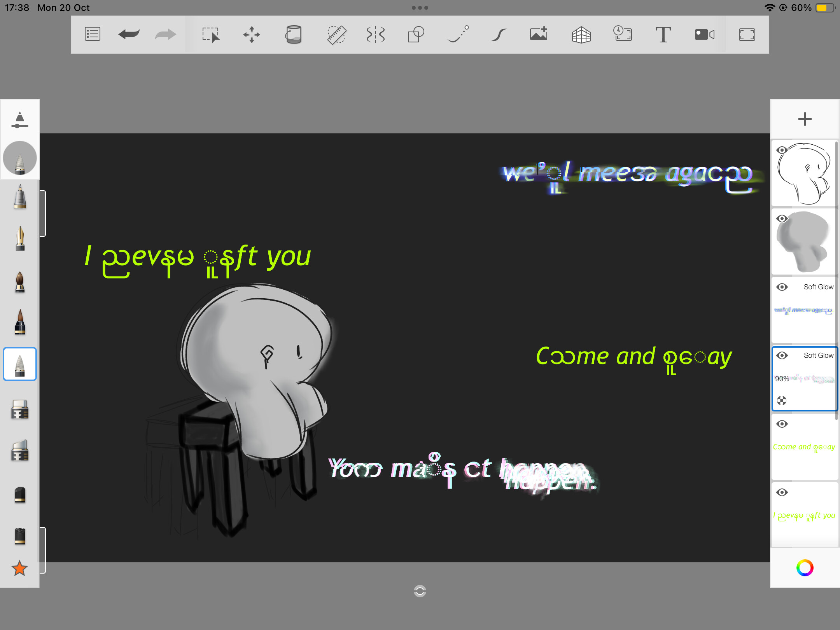
Task: Select the flood fill bucket tool
Action: tap(293, 34)
